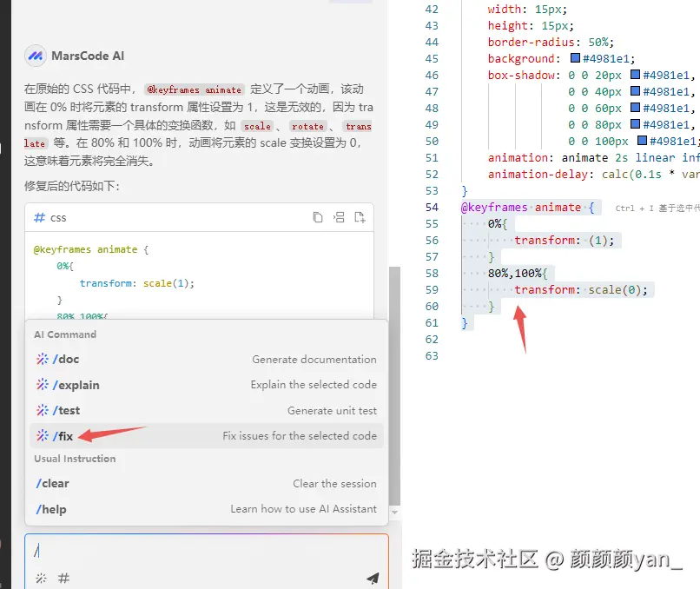This screenshot has width=700, height=589.
Task: Click 'transform: scale(0);' on line 59
Action: pos(581,290)
